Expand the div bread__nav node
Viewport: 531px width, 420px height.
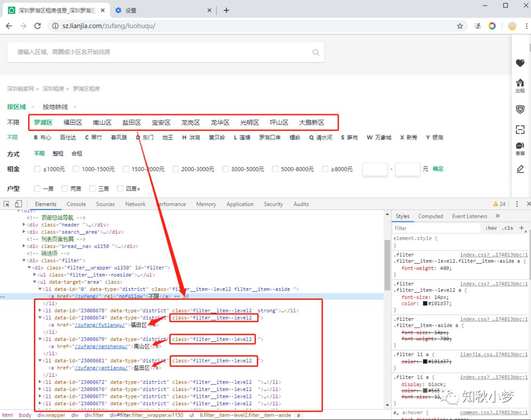(24, 246)
